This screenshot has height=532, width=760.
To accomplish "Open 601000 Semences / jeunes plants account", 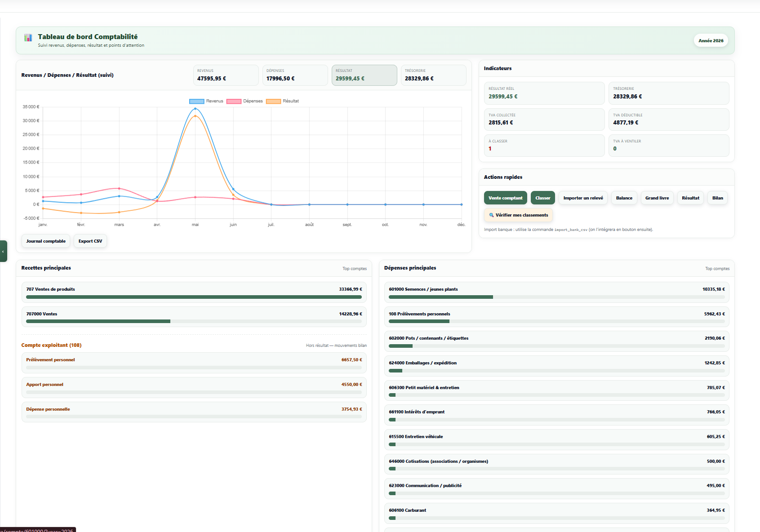I will (557, 292).
